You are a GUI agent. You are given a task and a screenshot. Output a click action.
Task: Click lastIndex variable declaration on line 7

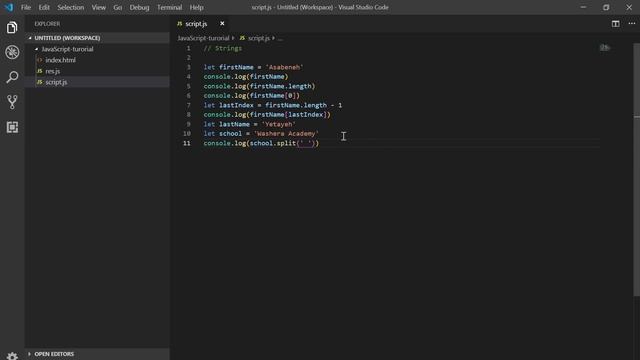pyautogui.click(x=236, y=105)
